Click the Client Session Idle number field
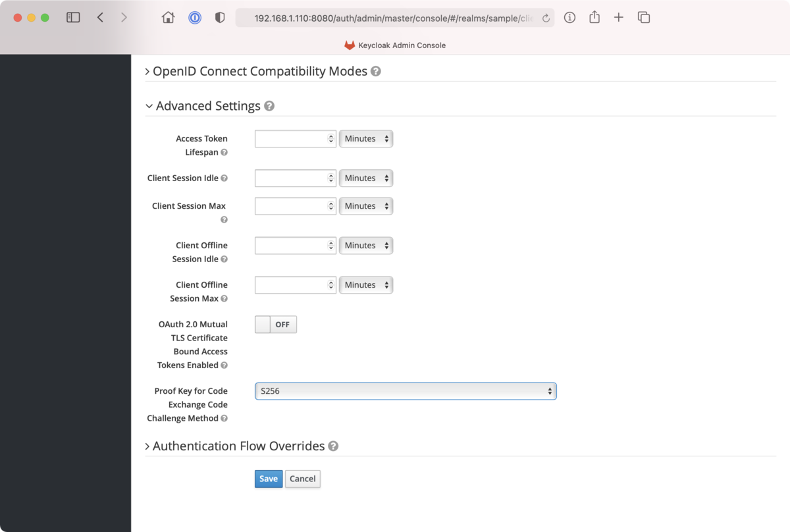Image resolution: width=790 pixels, height=532 pixels. point(296,178)
